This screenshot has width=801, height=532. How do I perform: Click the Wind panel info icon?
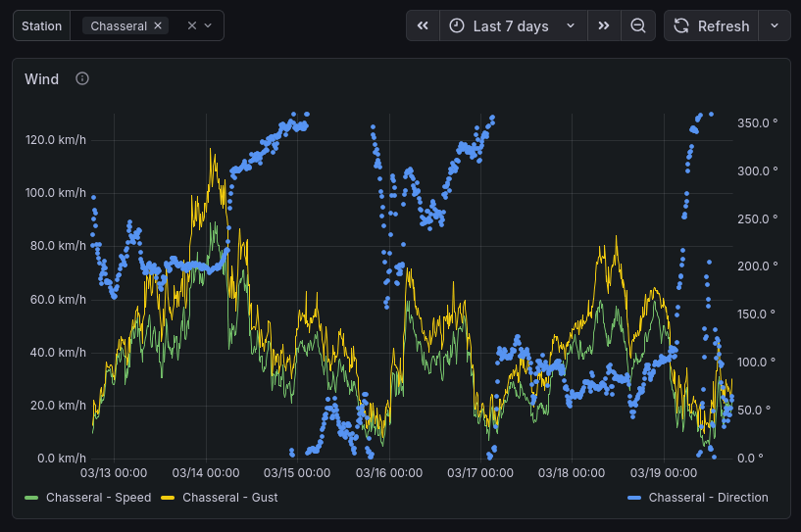pos(82,79)
